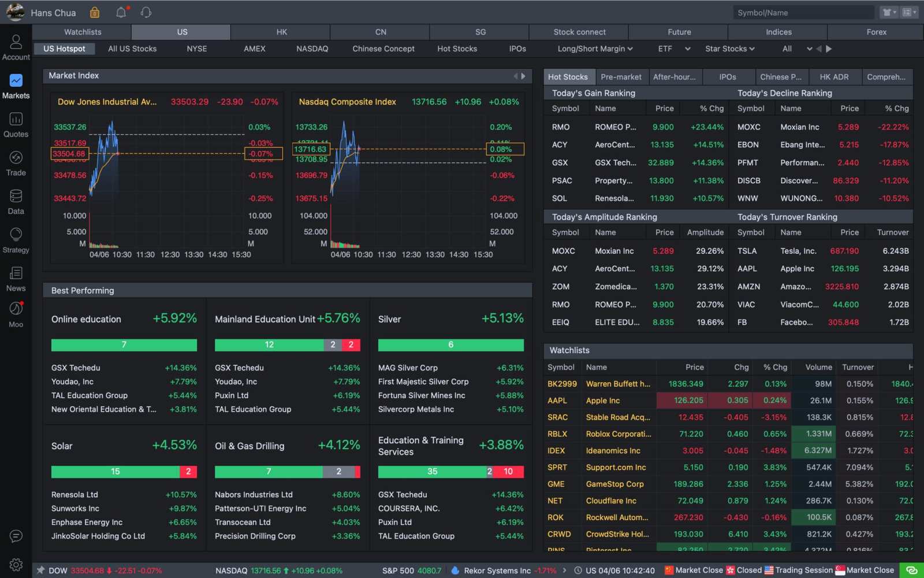This screenshot has height=578, width=924.
Task: Show next Market Index charts arrow
Action: tap(523, 76)
